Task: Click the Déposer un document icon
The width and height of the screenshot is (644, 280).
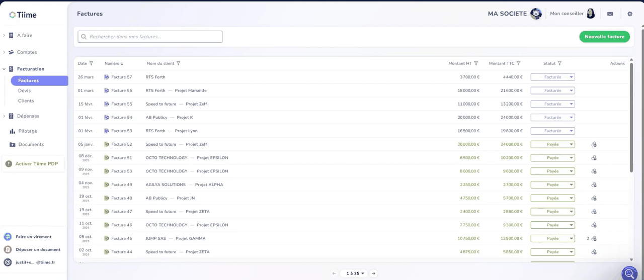Action: (x=8, y=249)
